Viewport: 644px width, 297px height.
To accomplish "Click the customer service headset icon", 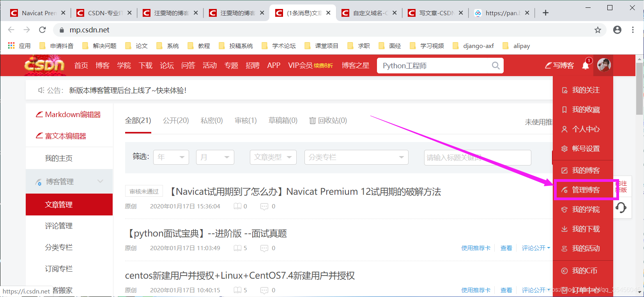I will click(x=621, y=207).
